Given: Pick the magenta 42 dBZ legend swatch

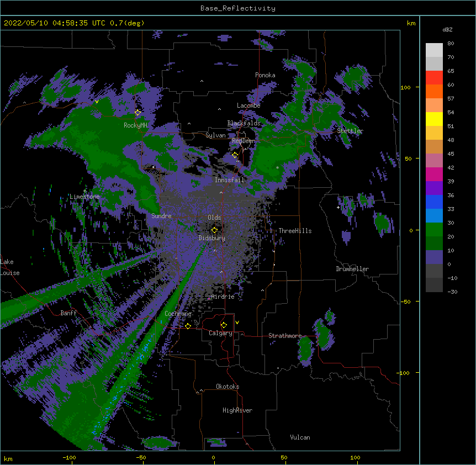Looking at the screenshot, I should (434, 174).
